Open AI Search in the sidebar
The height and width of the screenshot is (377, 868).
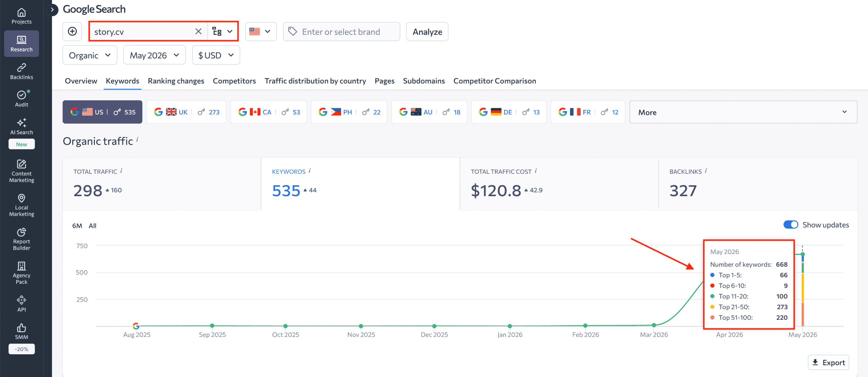pyautogui.click(x=21, y=127)
